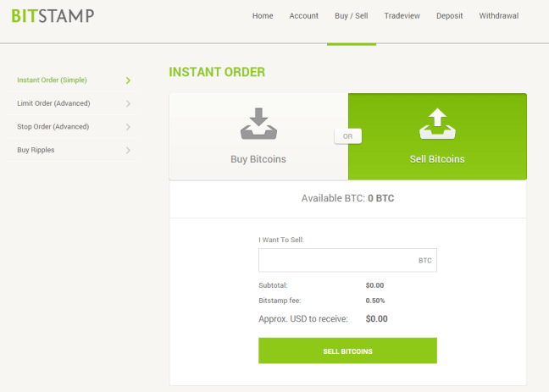Image resolution: width=549 pixels, height=392 pixels.
Task: Navigate to the Withdrawal page
Action: [498, 16]
